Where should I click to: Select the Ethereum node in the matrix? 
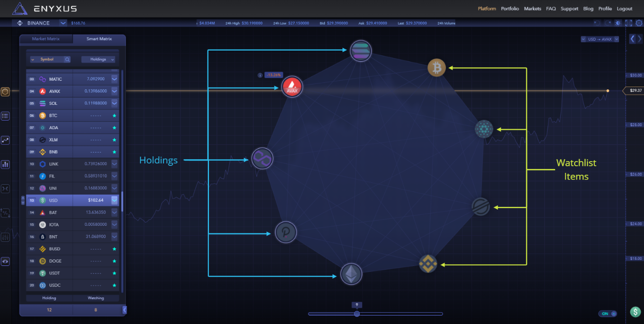pyautogui.click(x=351, y=274)
